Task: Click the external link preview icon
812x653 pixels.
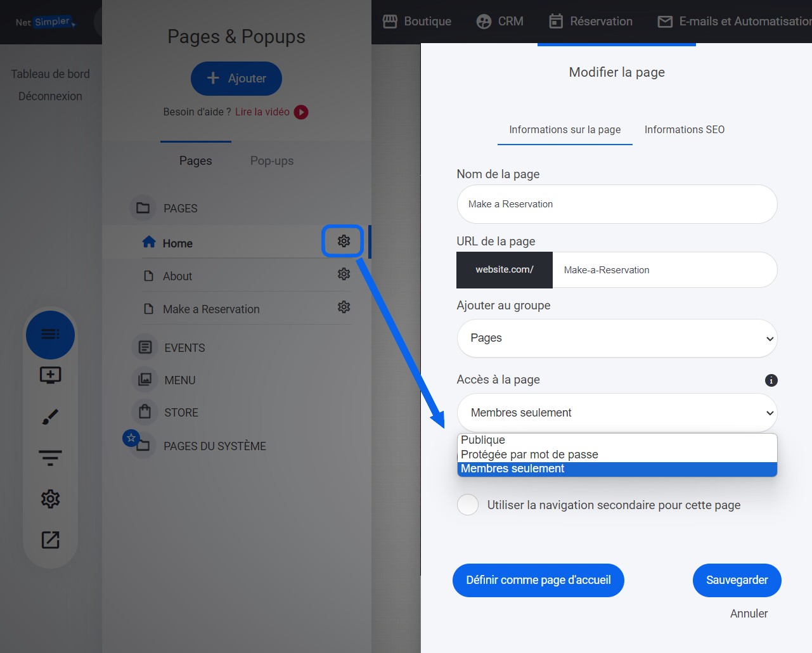Action: (x=50, y=540)
